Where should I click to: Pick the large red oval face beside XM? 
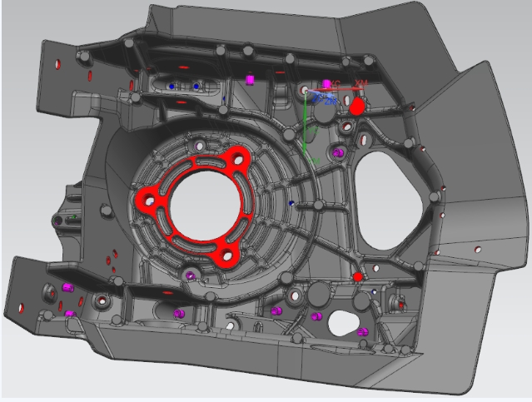(358, 106)
